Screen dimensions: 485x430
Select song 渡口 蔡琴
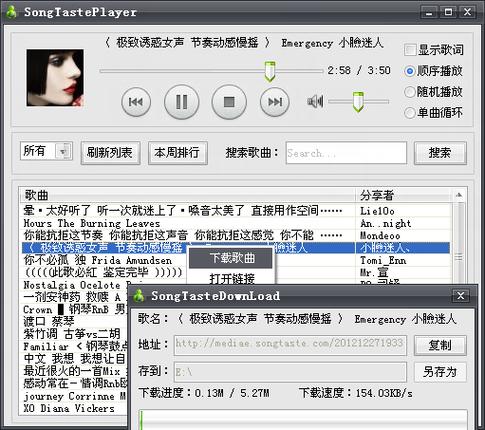75,322
